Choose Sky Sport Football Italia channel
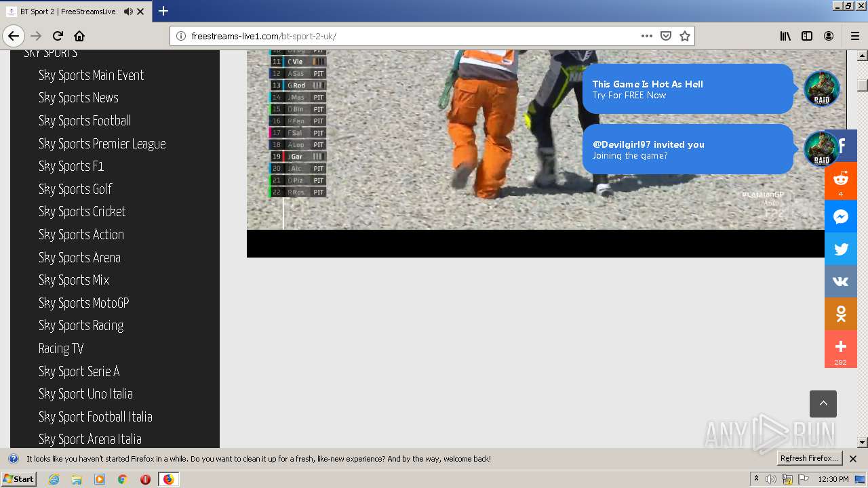Image resolution: width=868 pixels, height=488 pixels. pos(95,417)
